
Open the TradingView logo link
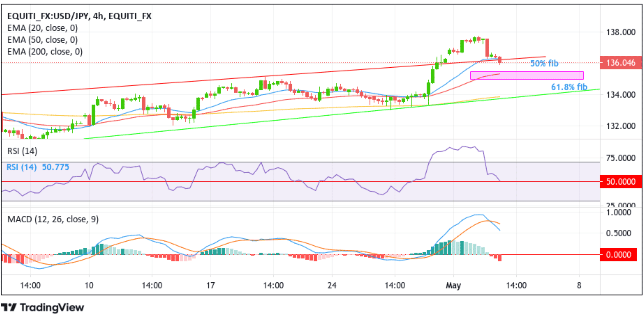tap(43, 307)
